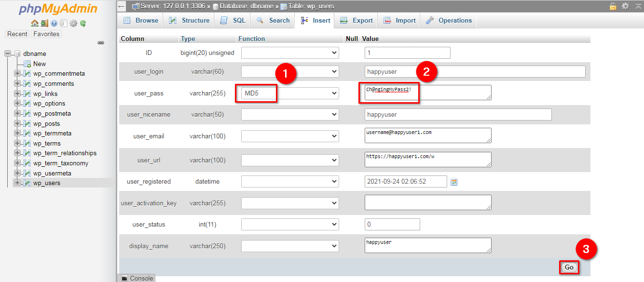Open the MD5 Function dropdown for user_pass

tap(290, 93)
